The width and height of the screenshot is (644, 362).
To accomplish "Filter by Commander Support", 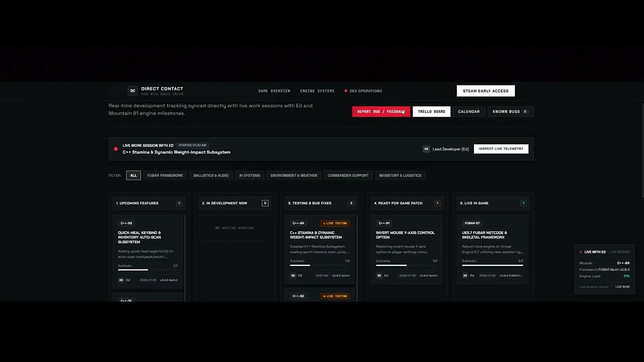I will (x=348, y=175).
